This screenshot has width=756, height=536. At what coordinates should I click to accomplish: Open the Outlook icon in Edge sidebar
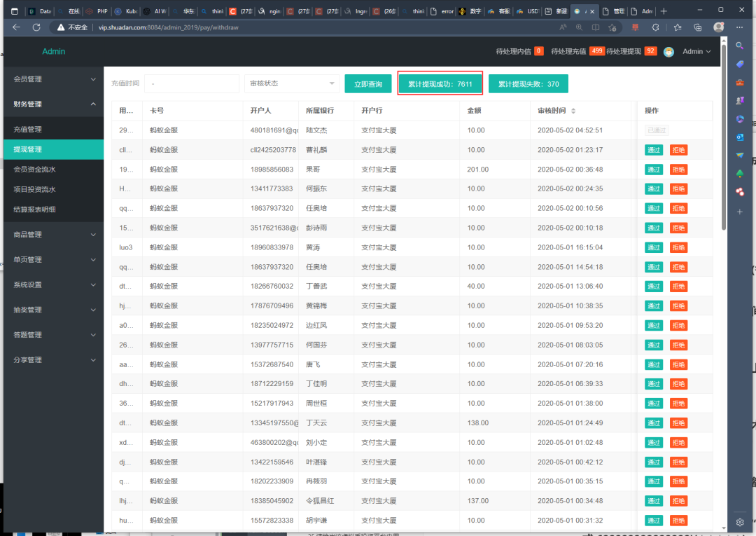[x=740, y=137]
